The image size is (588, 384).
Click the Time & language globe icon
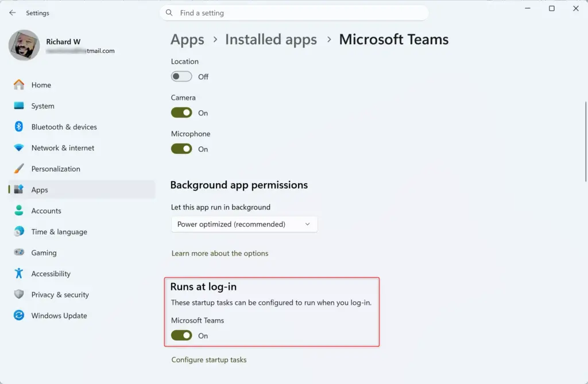(x=19, y=231)
